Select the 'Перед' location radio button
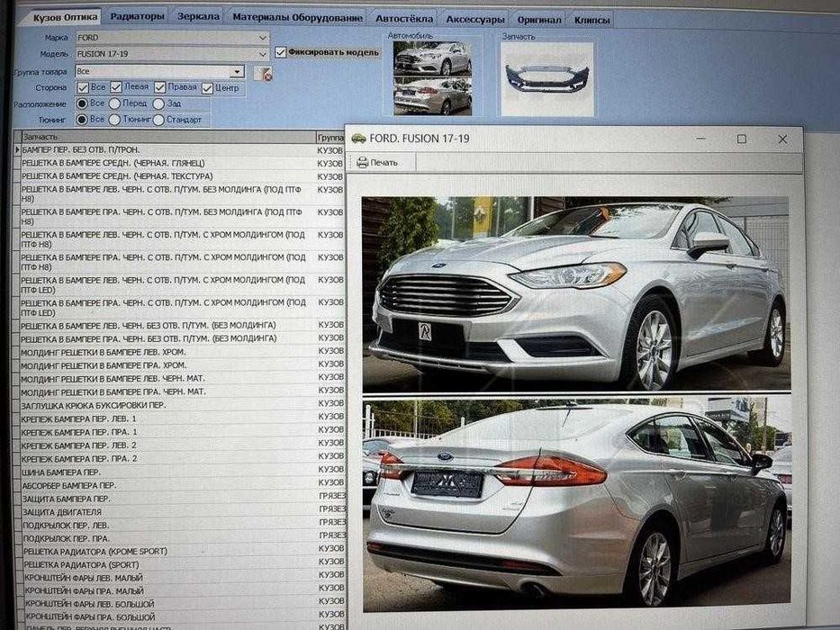Screen dimensions: 840x630 [x=114, y=103]
